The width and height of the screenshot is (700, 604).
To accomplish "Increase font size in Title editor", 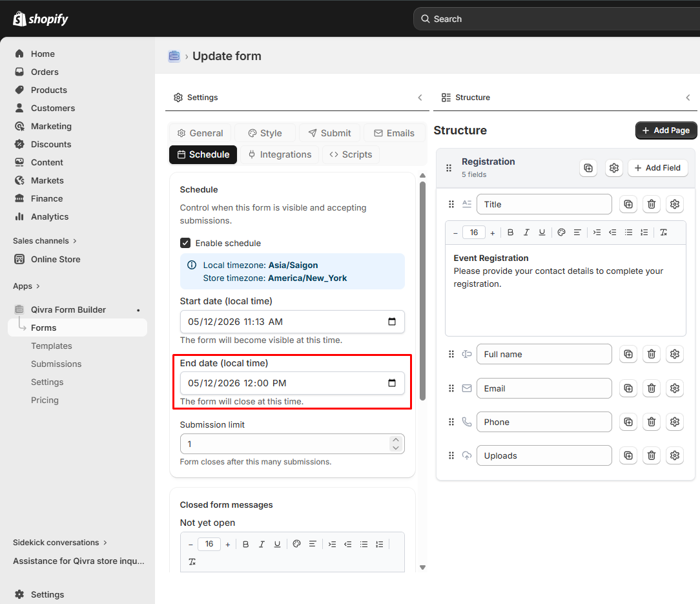I will pyautogui.click(x=493, y=233).
